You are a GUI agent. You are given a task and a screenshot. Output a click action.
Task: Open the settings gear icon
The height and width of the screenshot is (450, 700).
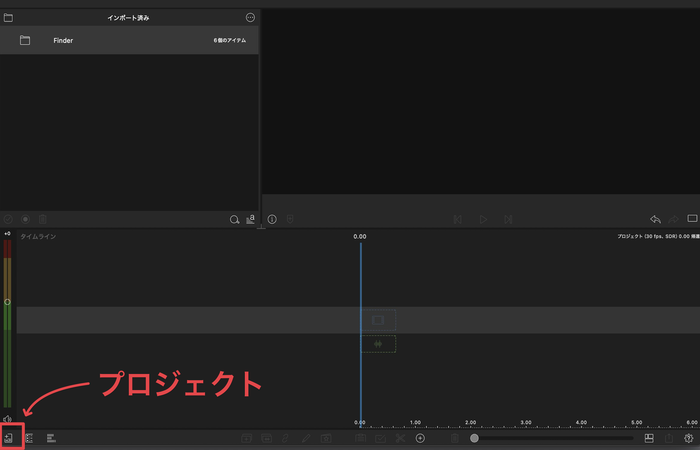(688, 438)
